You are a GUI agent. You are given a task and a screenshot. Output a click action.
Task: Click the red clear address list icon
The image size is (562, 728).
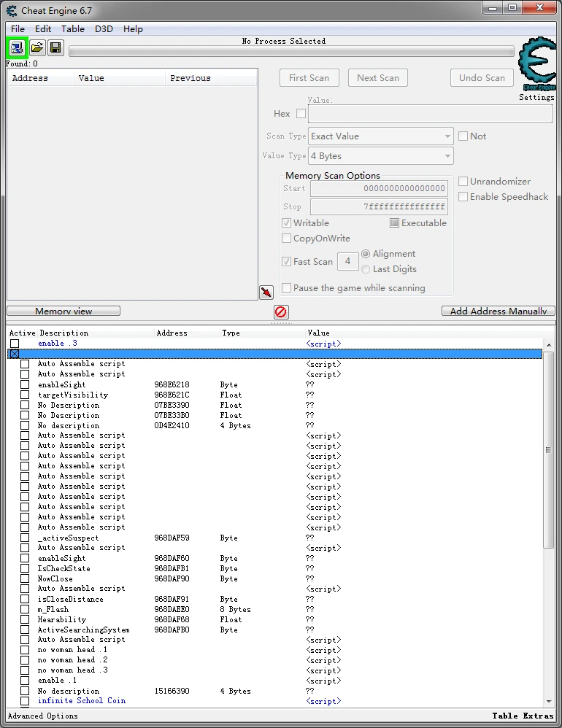pyautogui.click(x=281, y=312)
